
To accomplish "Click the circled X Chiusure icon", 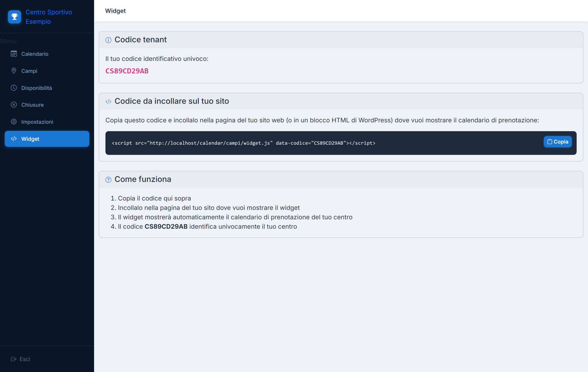I will click(x=14, y=105).
